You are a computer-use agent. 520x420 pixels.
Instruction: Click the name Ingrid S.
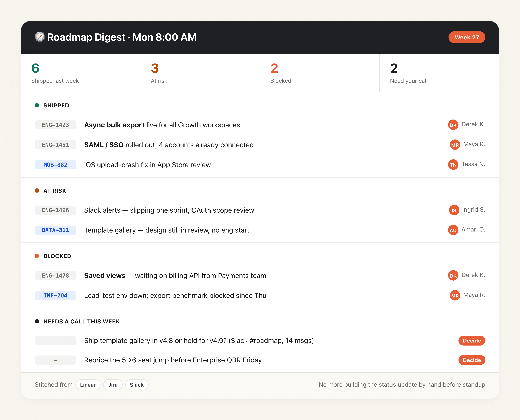point(473,210)
